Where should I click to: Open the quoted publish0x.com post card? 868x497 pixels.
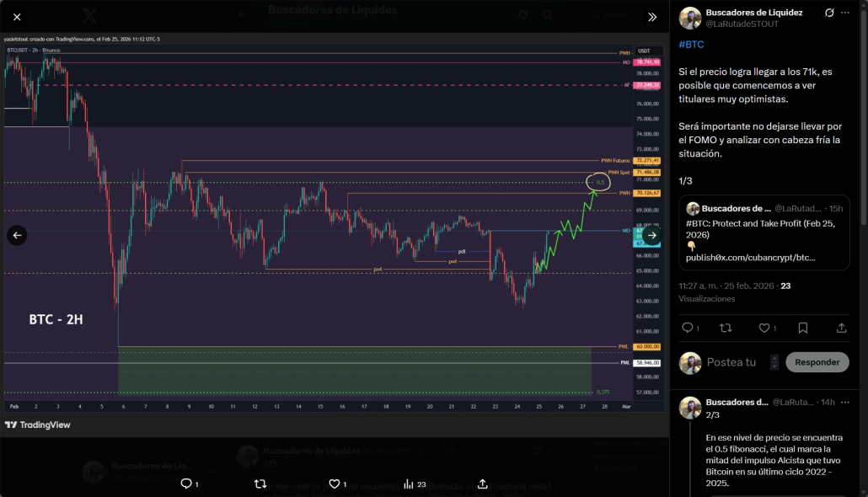[x=764, y=232]
